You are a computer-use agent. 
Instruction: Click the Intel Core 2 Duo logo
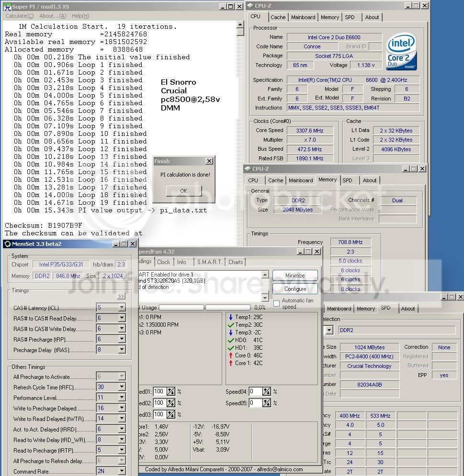tap(401, 52)
